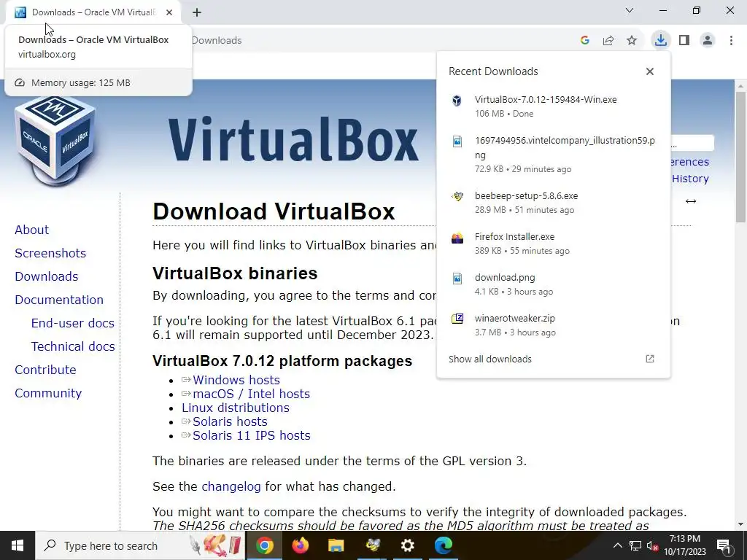This screenshot has width=747, height=560.
Task: Click the VirtualBox installer file icon
Action: 457,101
